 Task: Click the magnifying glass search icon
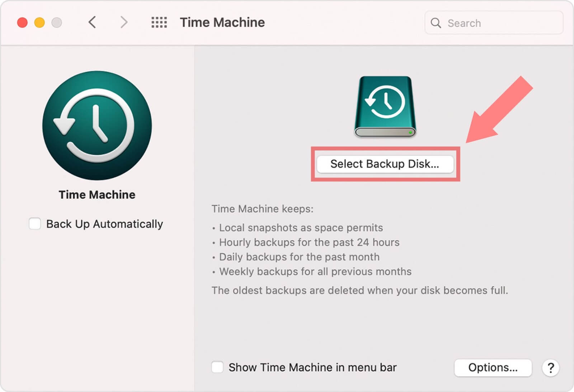[436, 23]
